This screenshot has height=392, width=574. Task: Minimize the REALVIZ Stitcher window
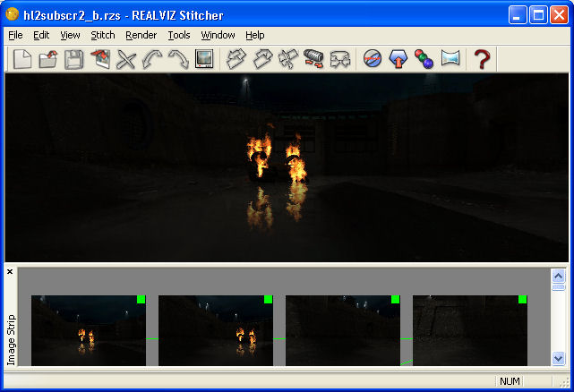click(518, 15)
